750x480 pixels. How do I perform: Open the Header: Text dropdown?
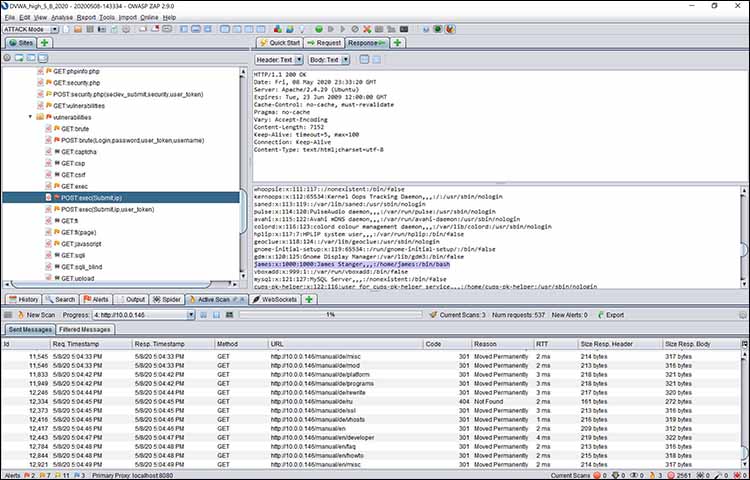tap(279, 60)
